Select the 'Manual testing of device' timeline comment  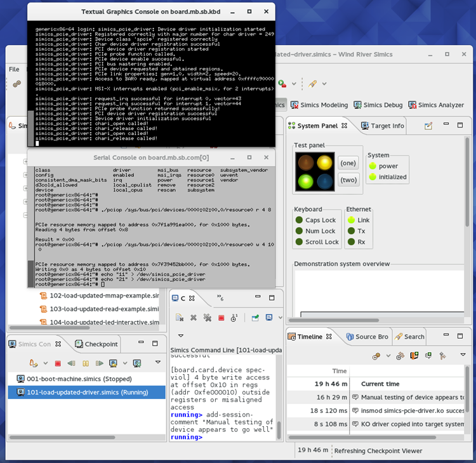coord(376,397)
